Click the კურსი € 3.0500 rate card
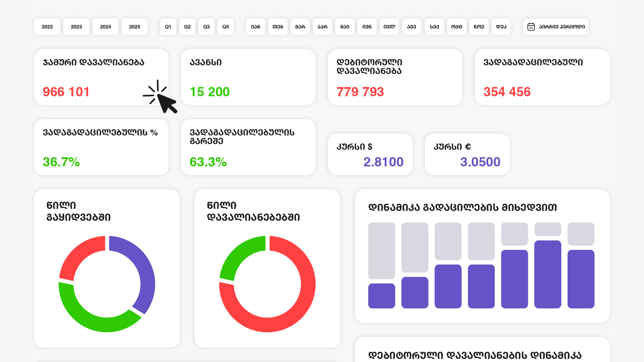The height and width of the screenshot is (362, 644). (x=467, y=154)
